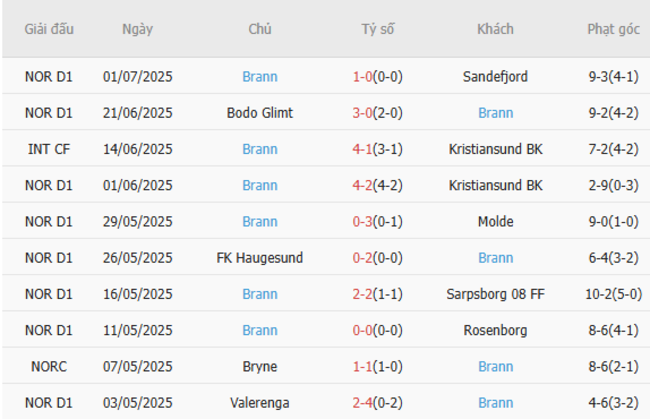Select Rosenborg away team

[496, 330]
